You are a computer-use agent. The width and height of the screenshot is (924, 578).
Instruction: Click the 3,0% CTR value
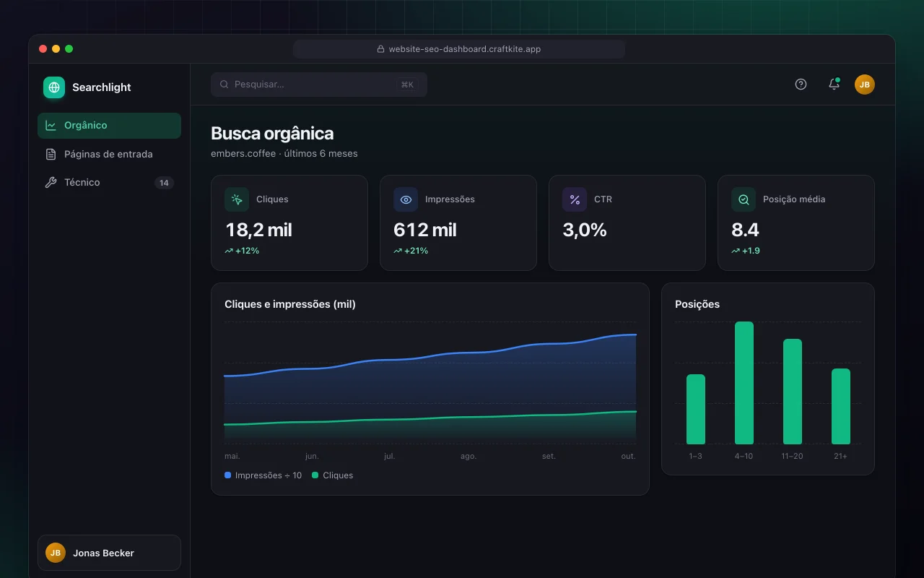tap(585, 230)
